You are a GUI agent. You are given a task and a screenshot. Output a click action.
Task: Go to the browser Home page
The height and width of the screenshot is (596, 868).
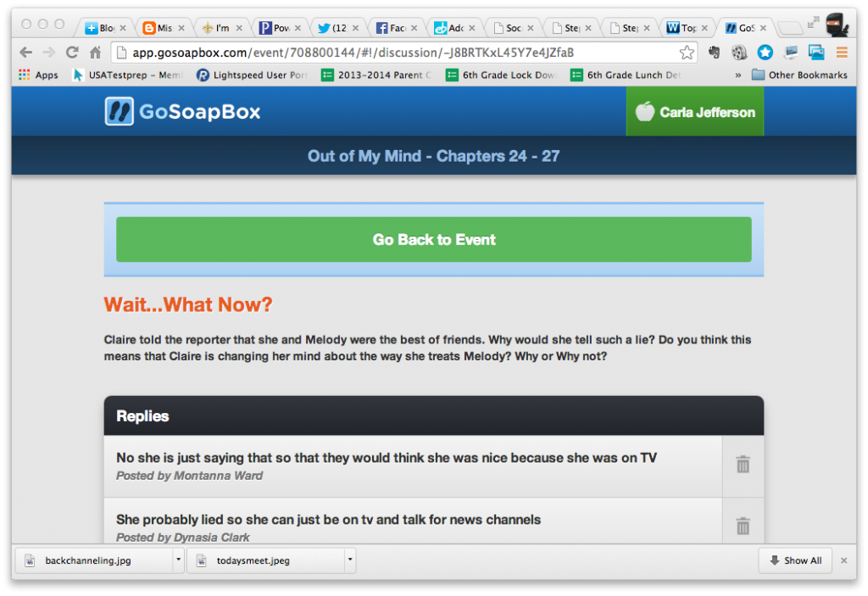[x=95, y=53]
